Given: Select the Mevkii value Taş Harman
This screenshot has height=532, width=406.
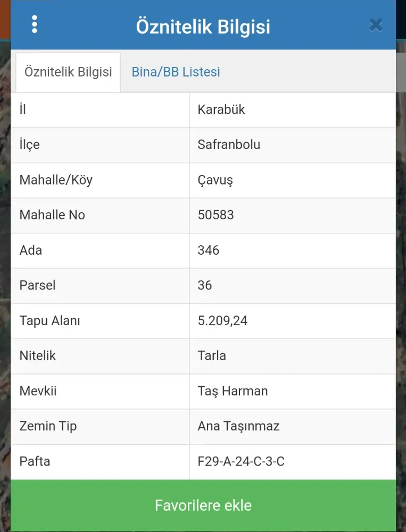Looking at the screenshot, I should pos(233,391).
